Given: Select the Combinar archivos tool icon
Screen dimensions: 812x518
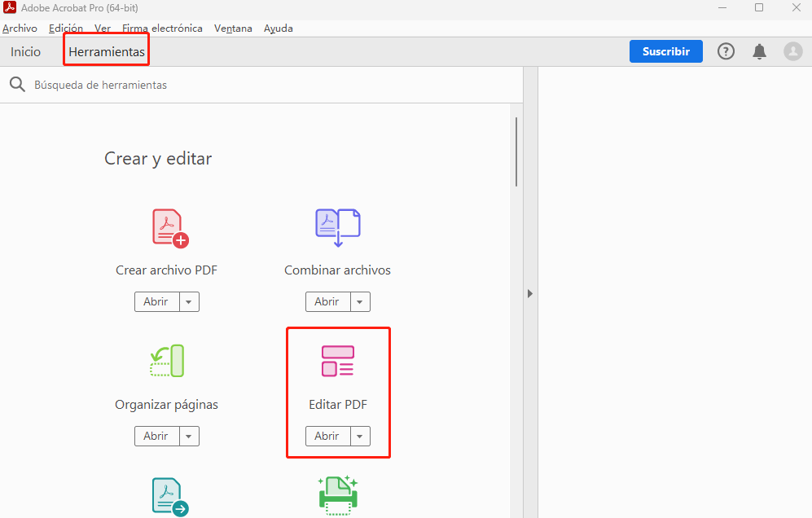Looking at the screenshot, I should click(x=337, y=226).
